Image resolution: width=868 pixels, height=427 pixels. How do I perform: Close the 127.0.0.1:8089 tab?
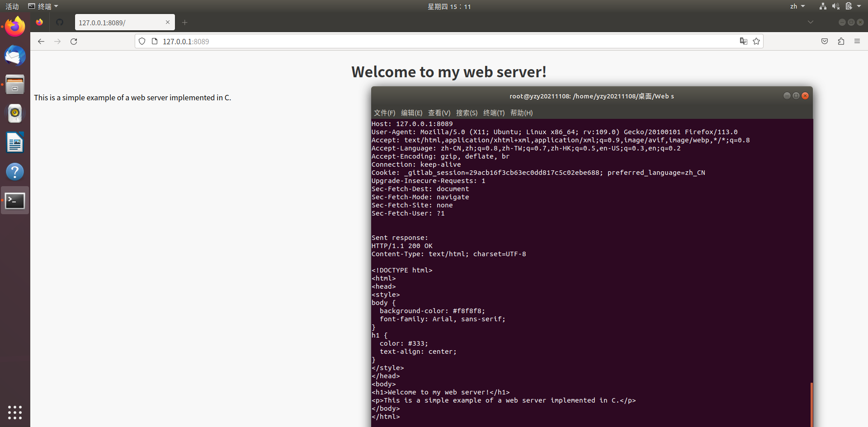coord(168,22)
